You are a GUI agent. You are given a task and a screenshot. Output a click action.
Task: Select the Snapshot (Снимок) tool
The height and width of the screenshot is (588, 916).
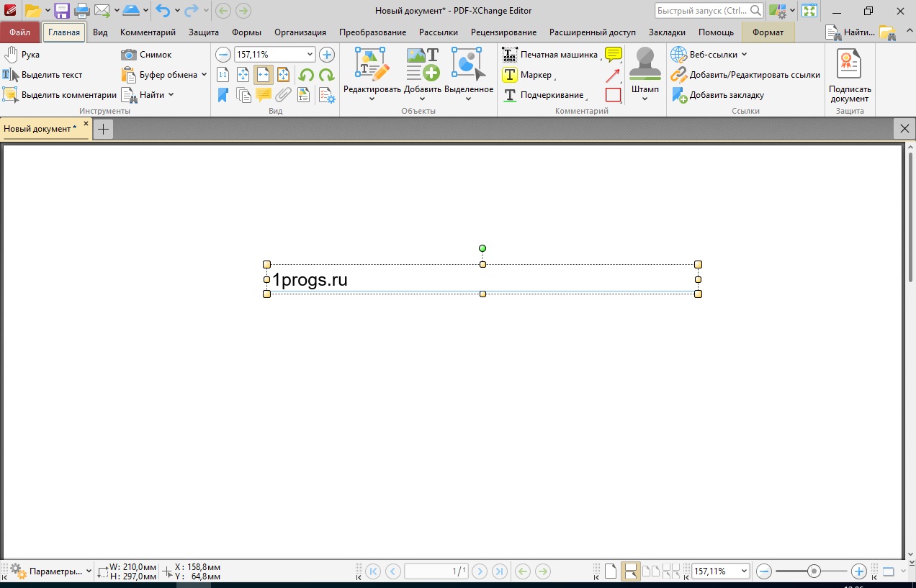tap(148, 54)
